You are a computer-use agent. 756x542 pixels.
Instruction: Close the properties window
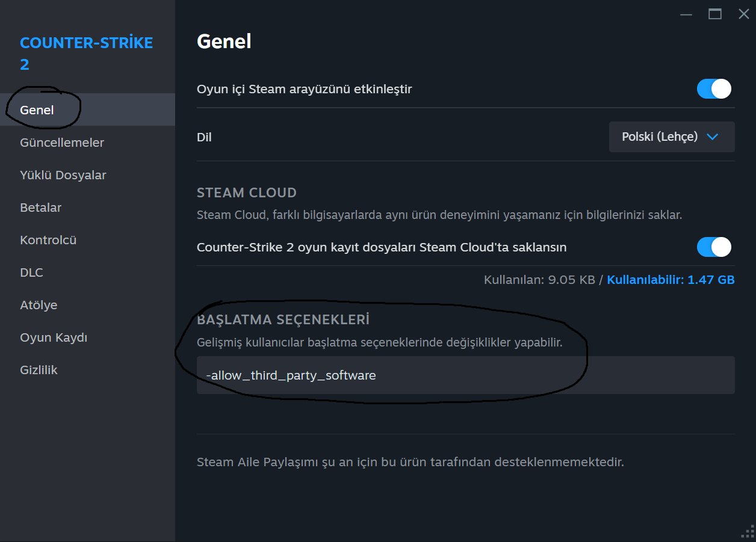(x=744, y=14)
